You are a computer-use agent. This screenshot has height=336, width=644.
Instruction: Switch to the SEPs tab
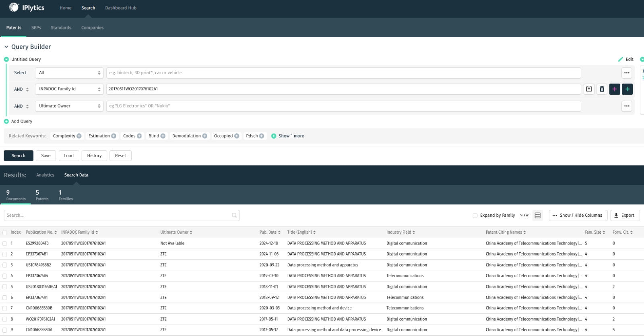click(36, 28)
